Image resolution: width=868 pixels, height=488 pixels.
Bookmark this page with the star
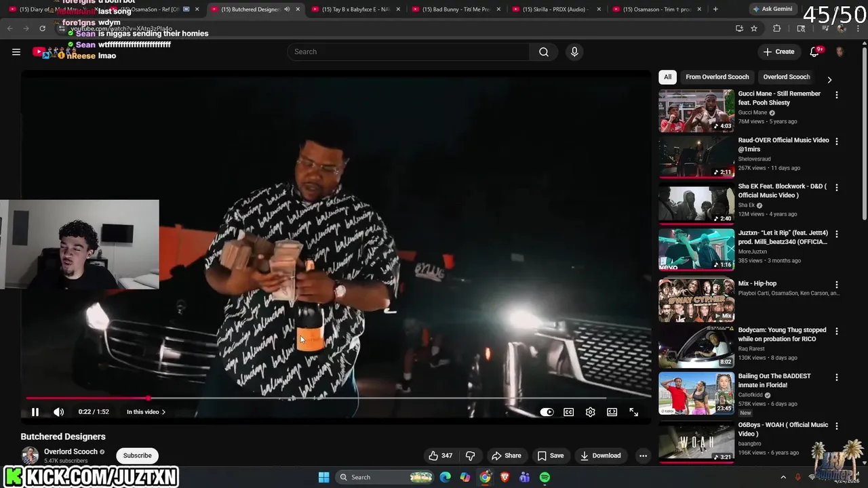coord(754,28)
